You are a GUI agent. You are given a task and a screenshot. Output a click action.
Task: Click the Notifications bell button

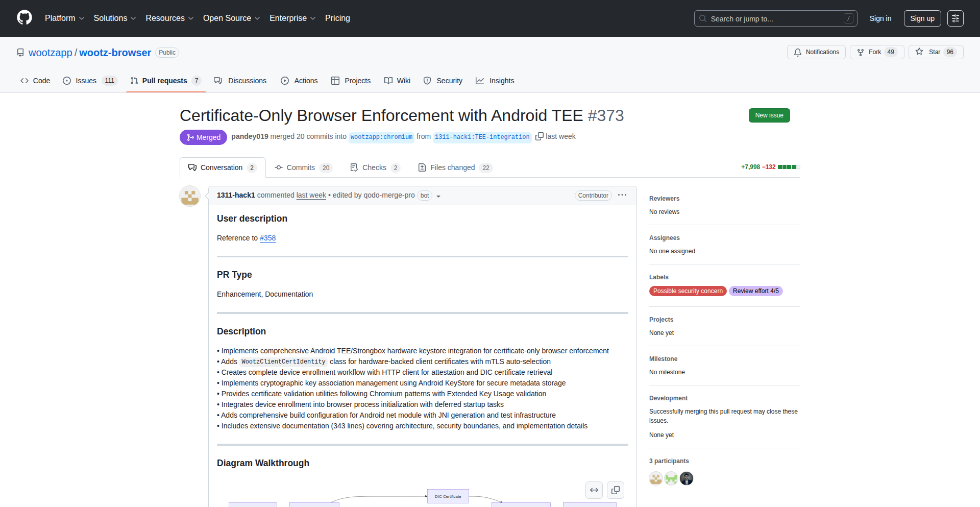[816, 52]
